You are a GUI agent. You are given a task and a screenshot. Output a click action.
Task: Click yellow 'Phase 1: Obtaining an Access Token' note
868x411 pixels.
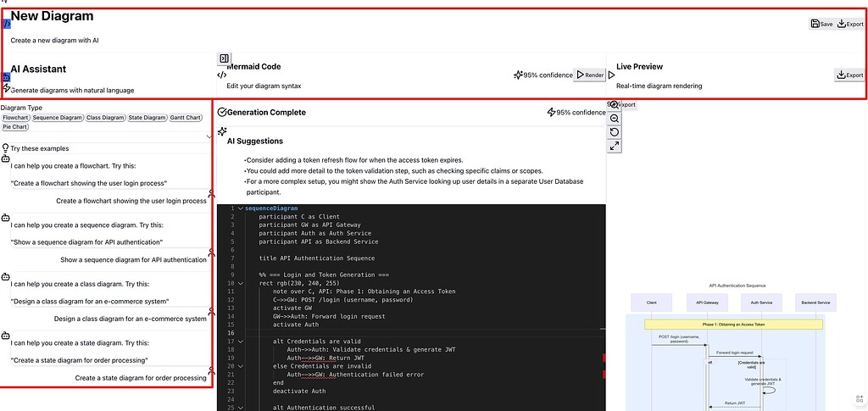[733, 325]
